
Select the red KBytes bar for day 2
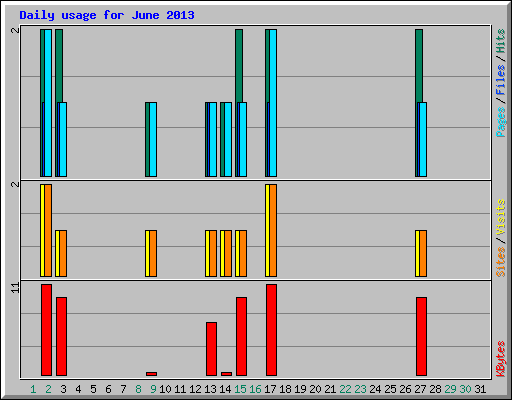[x=46, y=330]
